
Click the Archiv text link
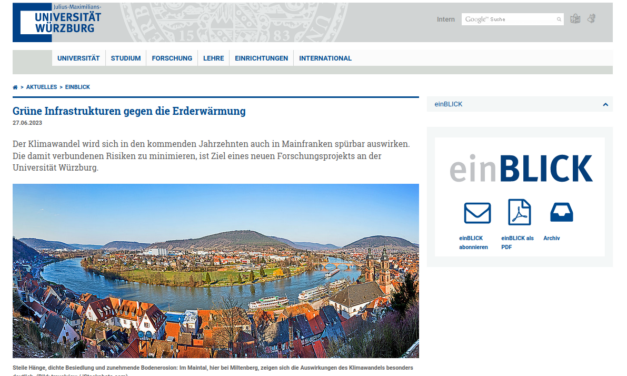coord(551,238)
